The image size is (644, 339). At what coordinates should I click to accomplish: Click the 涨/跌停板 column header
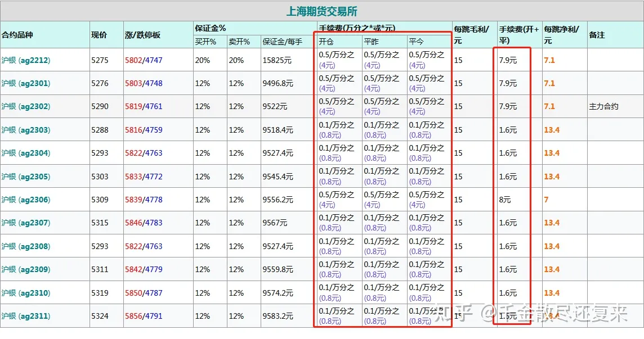coord(142,35)
